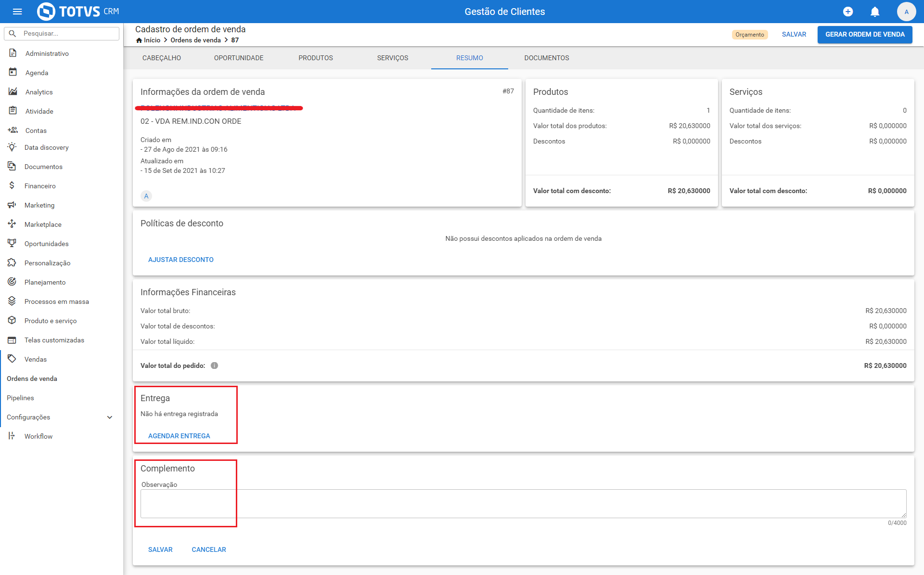Click the bottom SALVAR button

click(x=160, y=549)
